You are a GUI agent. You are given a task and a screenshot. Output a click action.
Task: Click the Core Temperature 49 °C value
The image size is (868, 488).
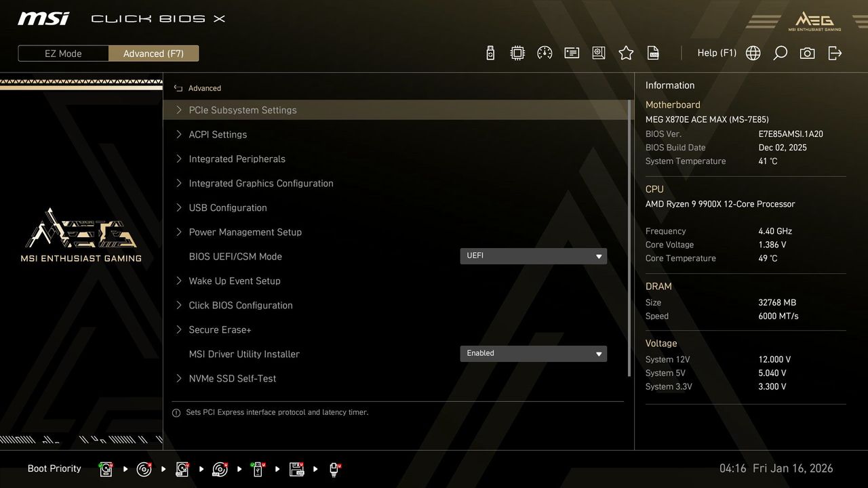pos(768,258)
